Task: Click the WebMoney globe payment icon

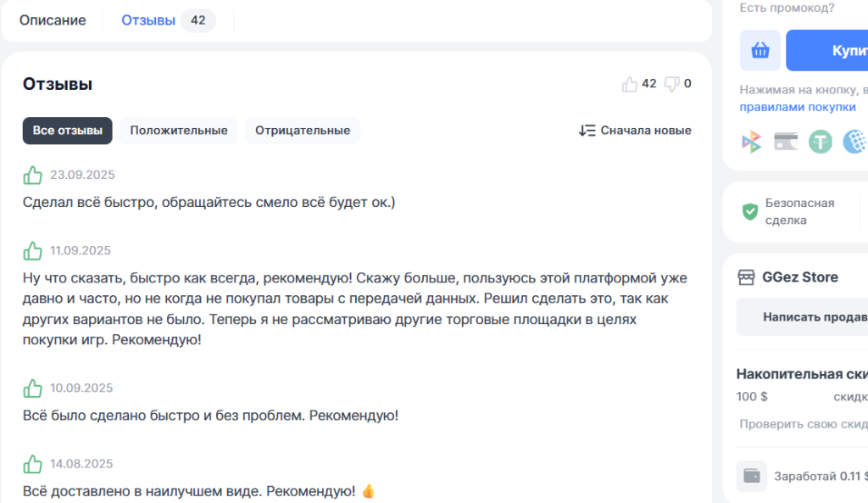Action: [854, 142]
